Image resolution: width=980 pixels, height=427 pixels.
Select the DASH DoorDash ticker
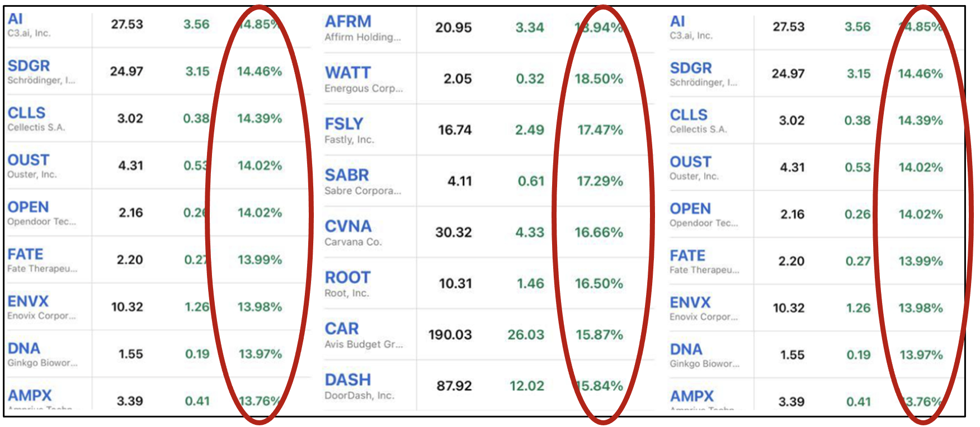(x=348, y=379)
